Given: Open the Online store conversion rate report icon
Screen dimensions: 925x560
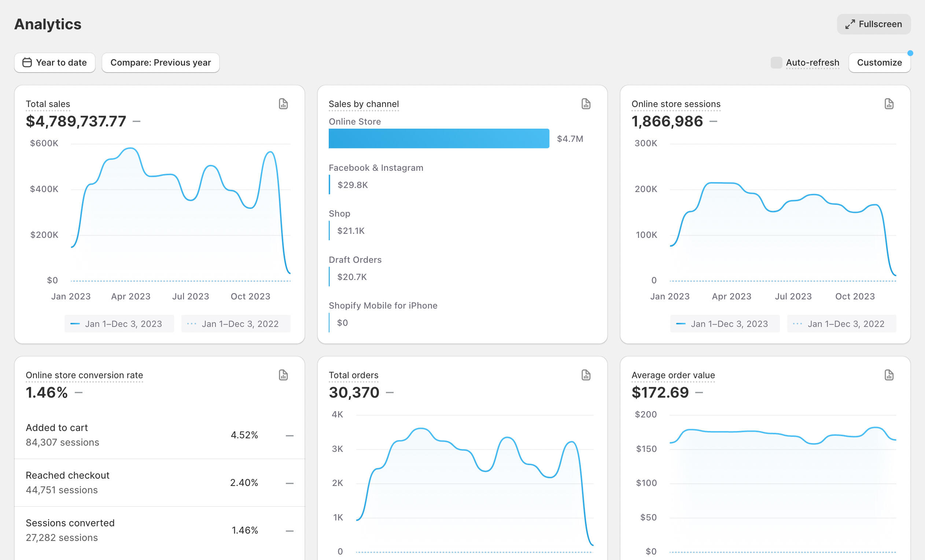Looking at the screenshot, I should [283, 375].
